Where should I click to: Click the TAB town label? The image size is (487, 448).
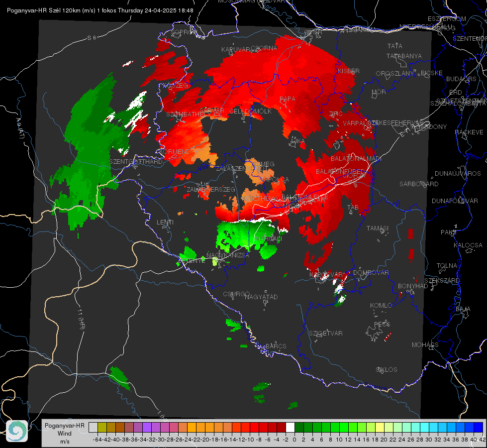(x=353, y=208)
